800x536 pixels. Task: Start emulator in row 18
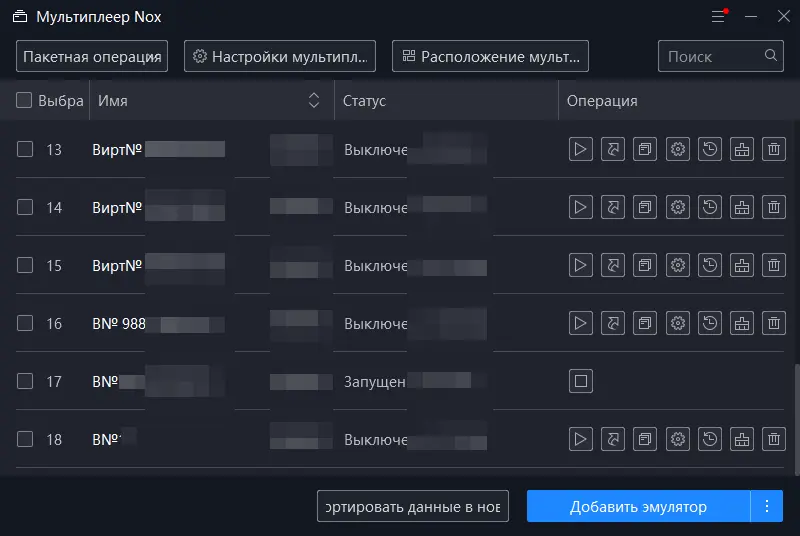(x=581, y=439)
